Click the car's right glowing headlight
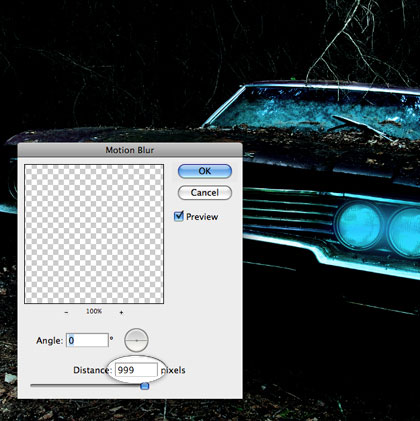The image size is (420, 421). pyautogui.click(x=404, y=231)
